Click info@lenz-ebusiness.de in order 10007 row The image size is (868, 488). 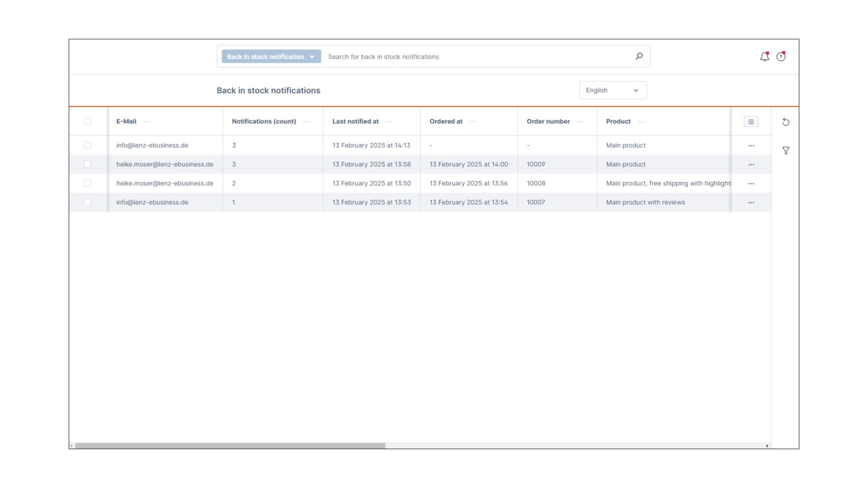152,202
